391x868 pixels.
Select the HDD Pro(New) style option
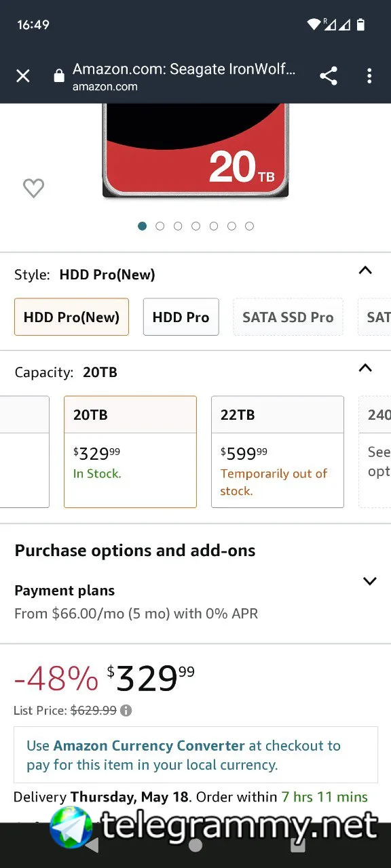pyautogui.click(x=71, y=317)
